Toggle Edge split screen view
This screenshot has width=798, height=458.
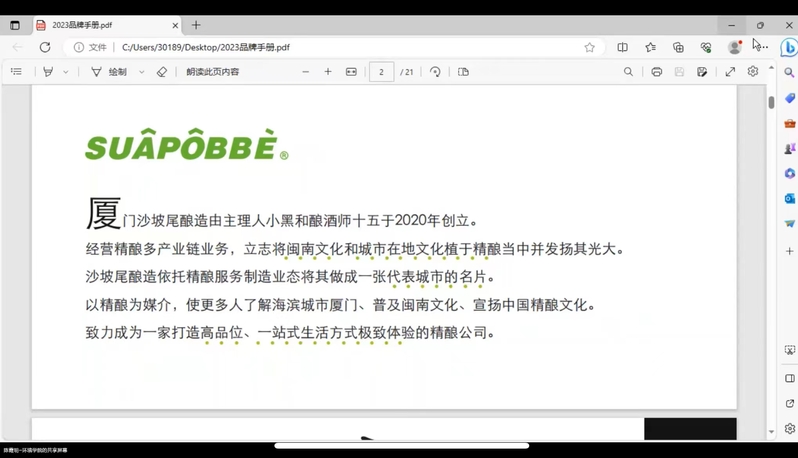pyautogui.click(x=622, y=47)
